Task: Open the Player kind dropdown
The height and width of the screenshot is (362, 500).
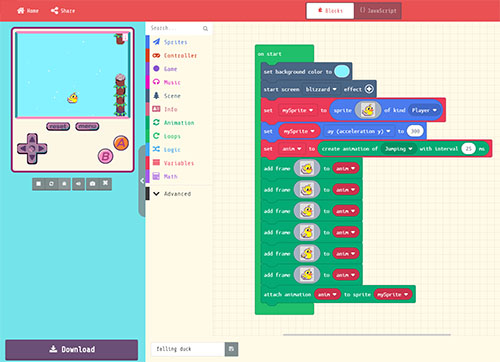Action: (x=424, y=110)
